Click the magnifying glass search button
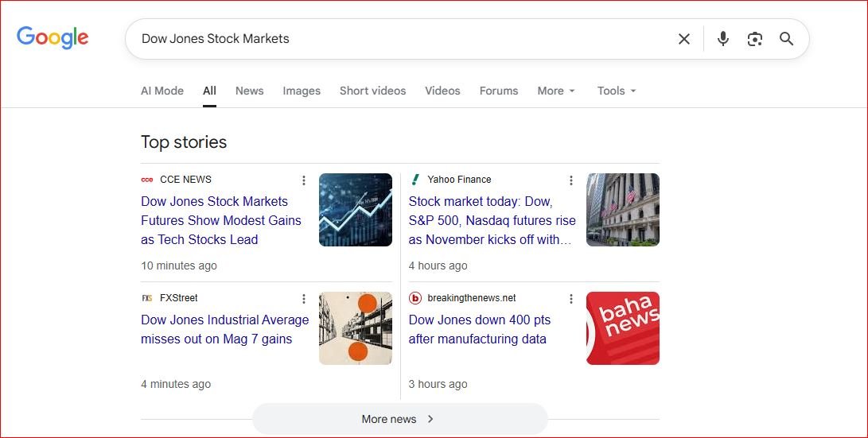The height and width of the screenshot is (438, 868). (x=786, y=39)
